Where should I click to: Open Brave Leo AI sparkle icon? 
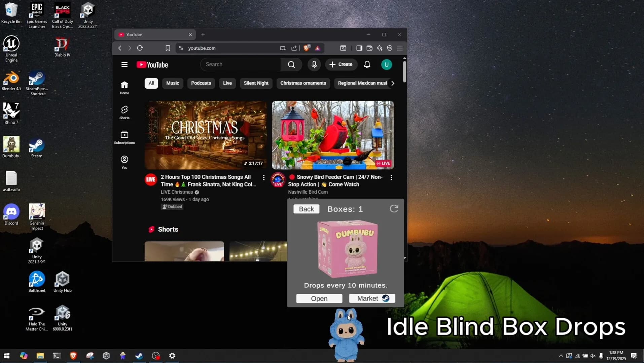[x=380, y=48]
